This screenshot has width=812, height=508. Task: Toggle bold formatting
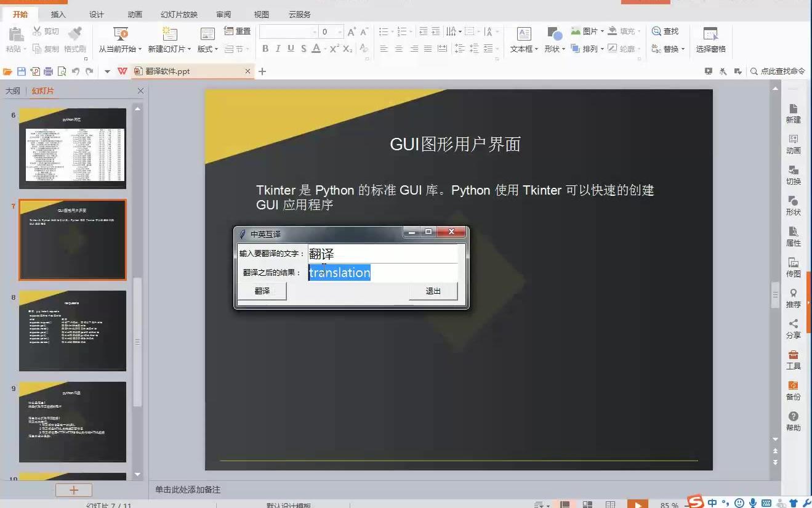(265, 48)
